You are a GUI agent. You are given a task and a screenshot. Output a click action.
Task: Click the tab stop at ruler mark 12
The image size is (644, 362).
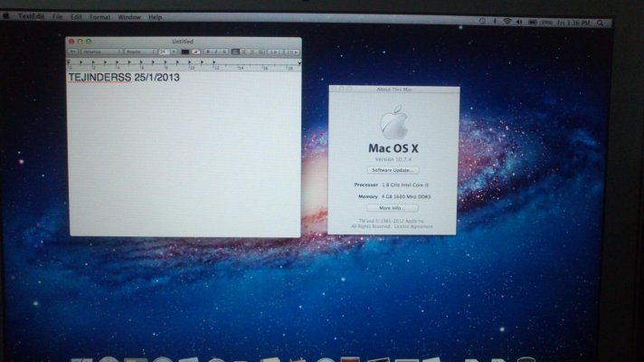coord(214,62)
